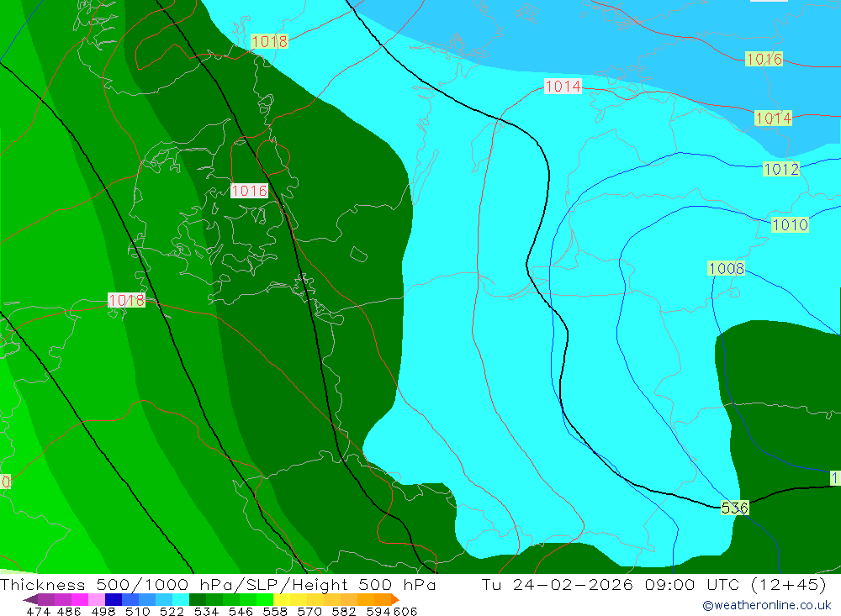
Task: Click the purple arrow end of legend
Action: click(x=30, y=599)
